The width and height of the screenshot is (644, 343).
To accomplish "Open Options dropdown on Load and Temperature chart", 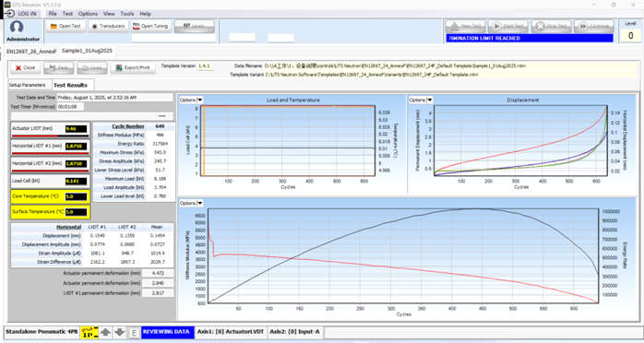I will pos(191,100).
